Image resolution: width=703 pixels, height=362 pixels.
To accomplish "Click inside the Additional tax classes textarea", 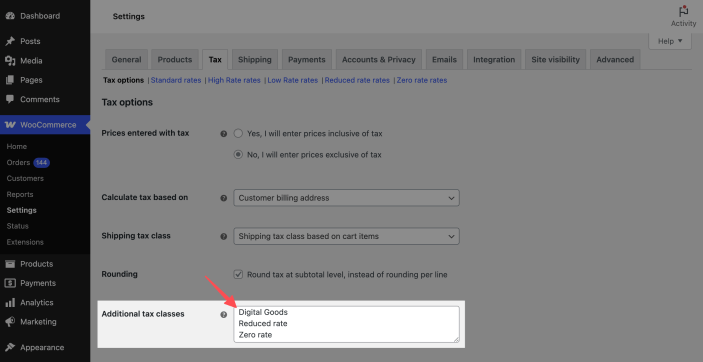I will pos(347,324).
